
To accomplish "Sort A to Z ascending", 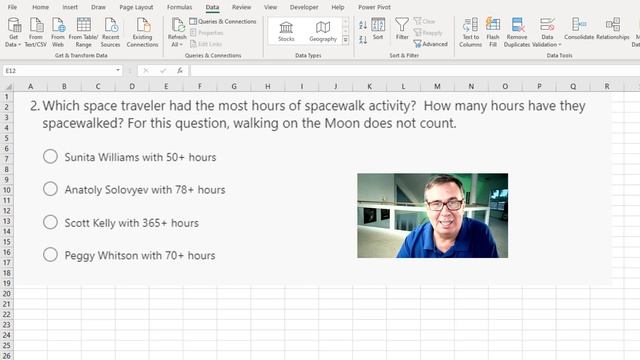I will (363, 25).
